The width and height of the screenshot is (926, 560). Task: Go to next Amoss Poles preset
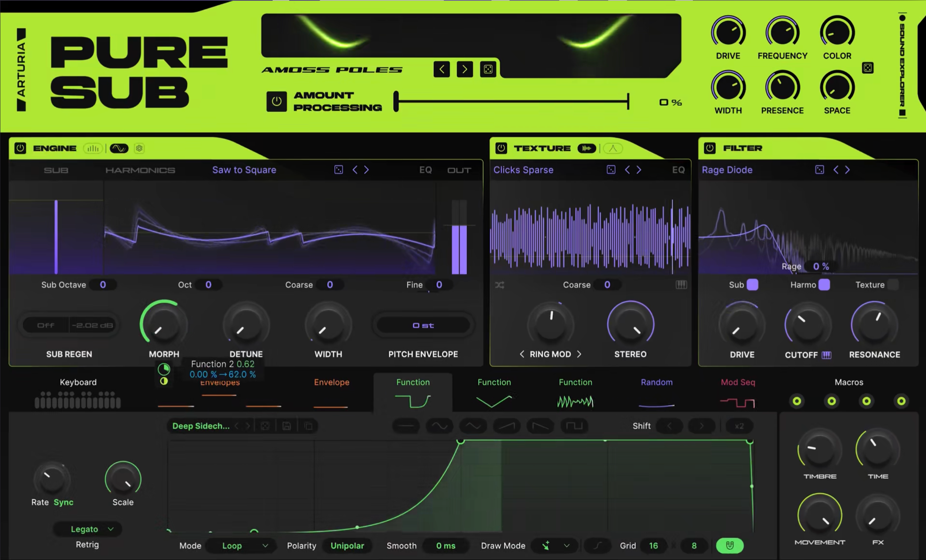click(x=465, y=69)
